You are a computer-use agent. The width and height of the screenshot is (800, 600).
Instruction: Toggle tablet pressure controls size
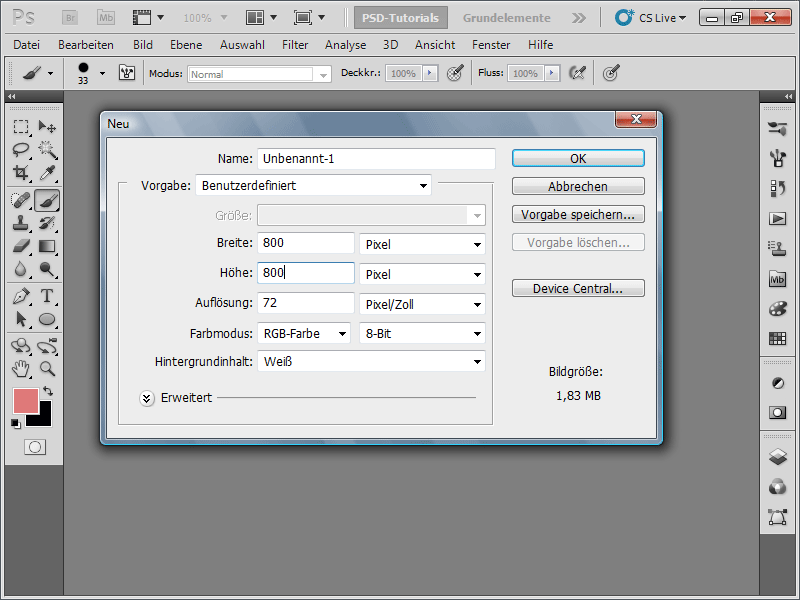(x=611, y=73)
